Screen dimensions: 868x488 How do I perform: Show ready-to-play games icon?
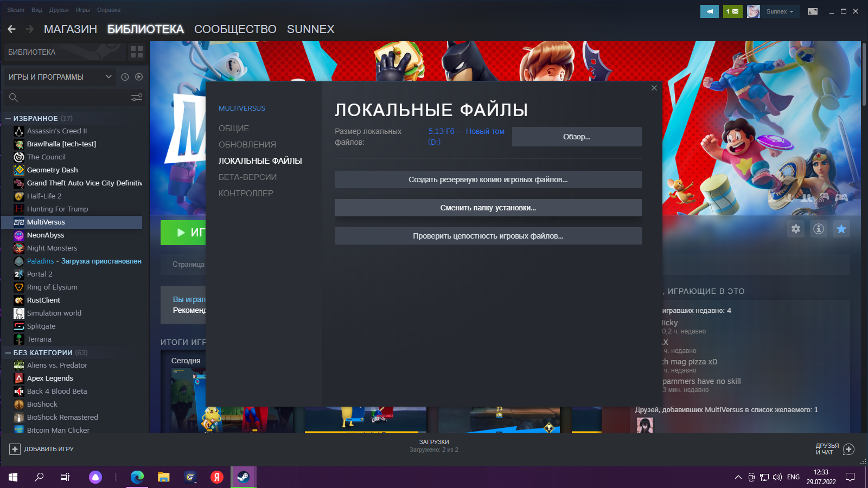pos(139,77)
